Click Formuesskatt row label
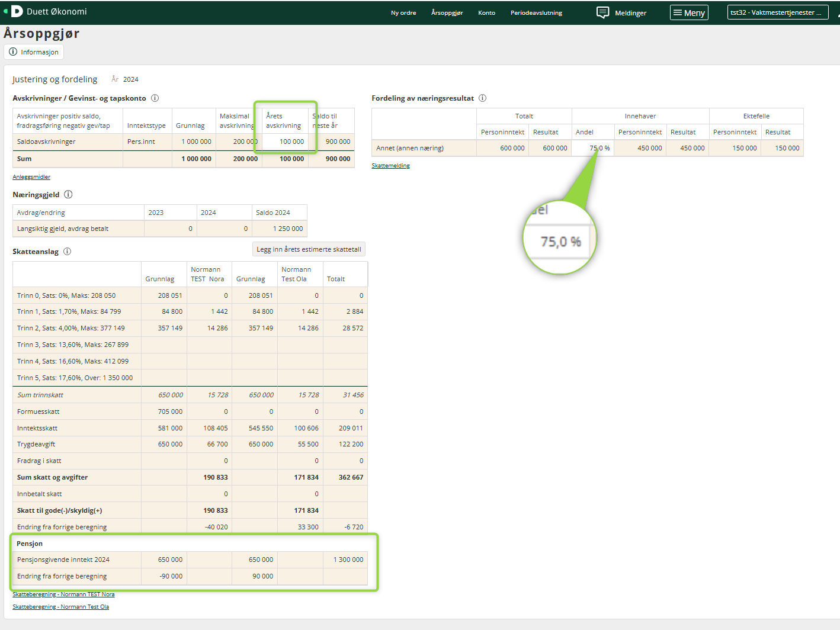This screenshot has height=630, width=840. (38, 412)
